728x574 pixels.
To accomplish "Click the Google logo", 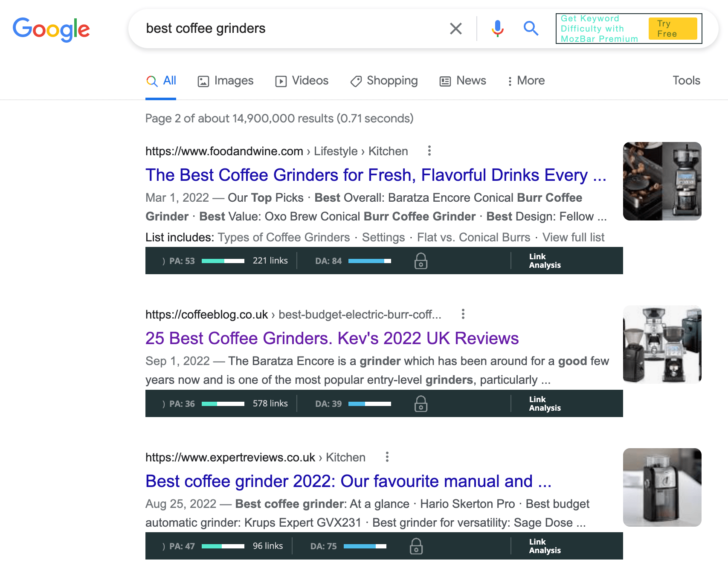I will point(51,29).
